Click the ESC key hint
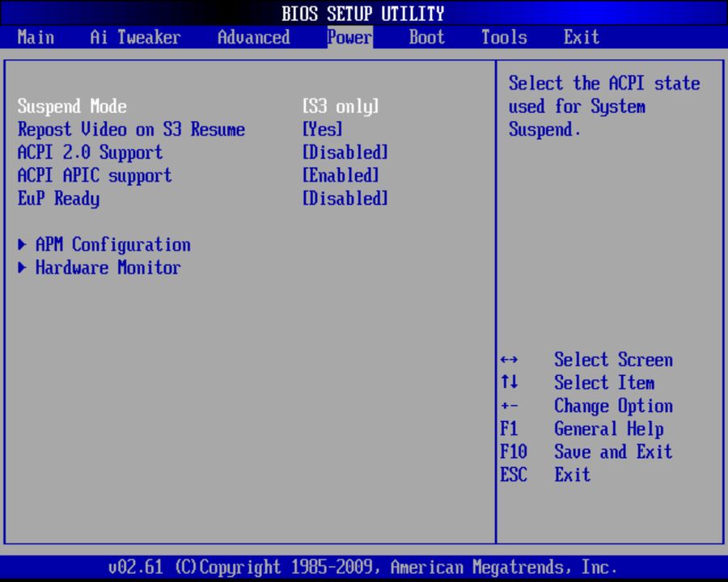728x582 pixels. point(514,474)
